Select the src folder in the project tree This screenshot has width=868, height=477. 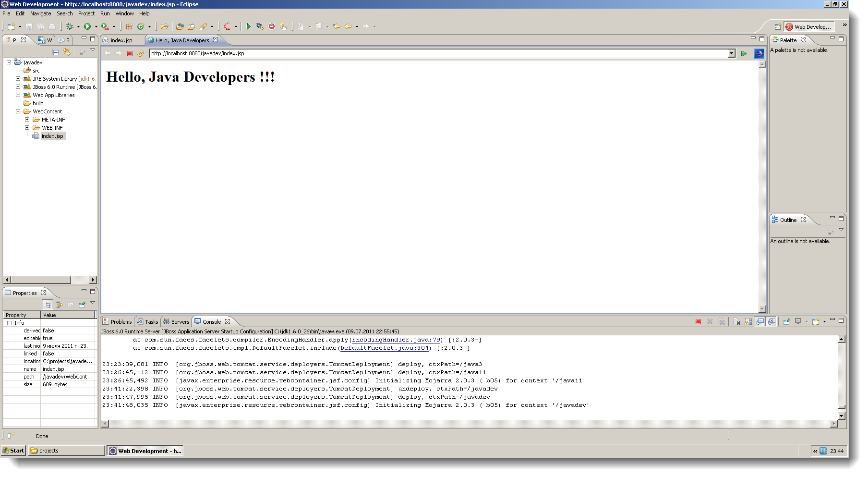36,71
